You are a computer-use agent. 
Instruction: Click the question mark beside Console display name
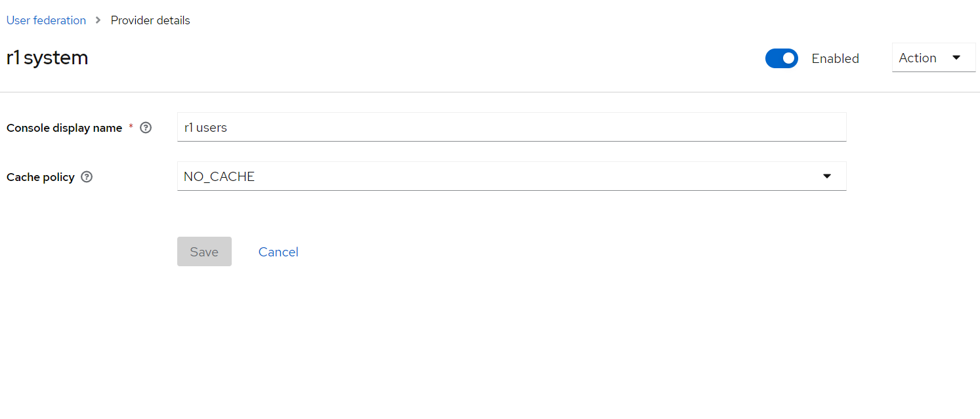tap(145, 128)
